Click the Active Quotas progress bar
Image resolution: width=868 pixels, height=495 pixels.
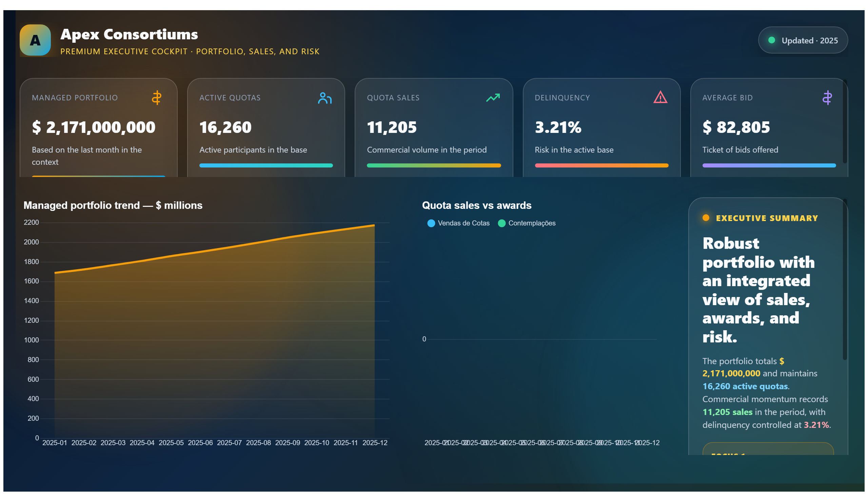[266, 165]
